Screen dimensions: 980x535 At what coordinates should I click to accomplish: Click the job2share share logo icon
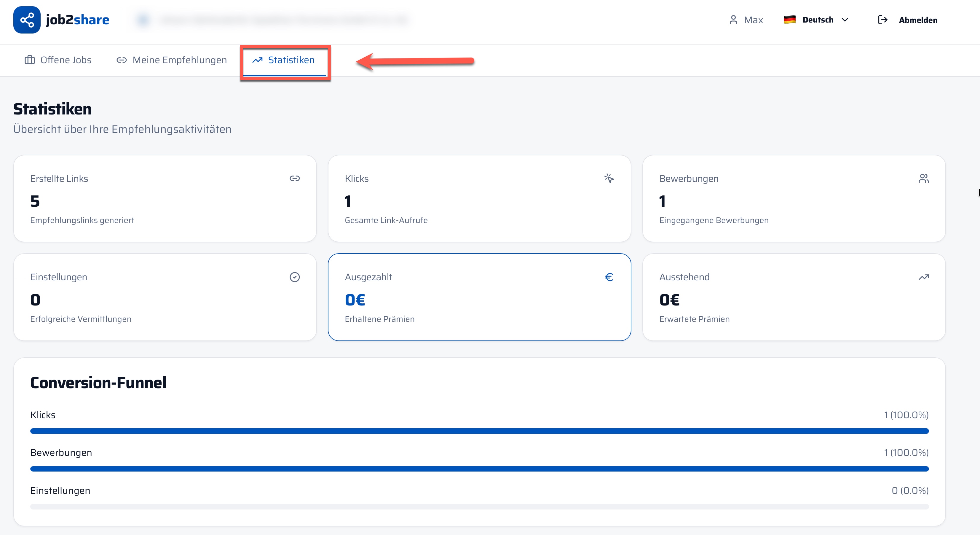27,20
